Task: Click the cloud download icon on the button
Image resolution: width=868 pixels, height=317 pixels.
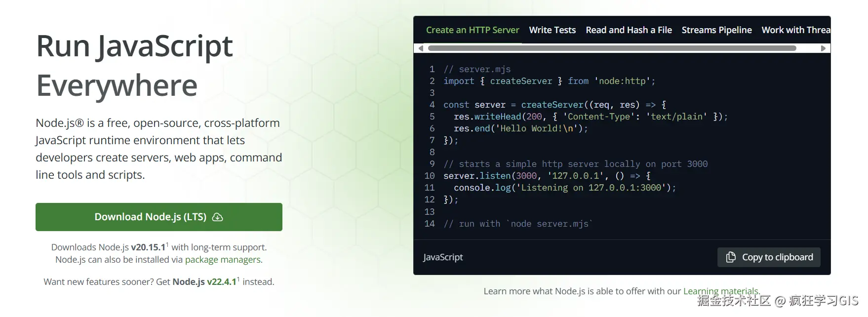Action: click(x=217, y=217)
